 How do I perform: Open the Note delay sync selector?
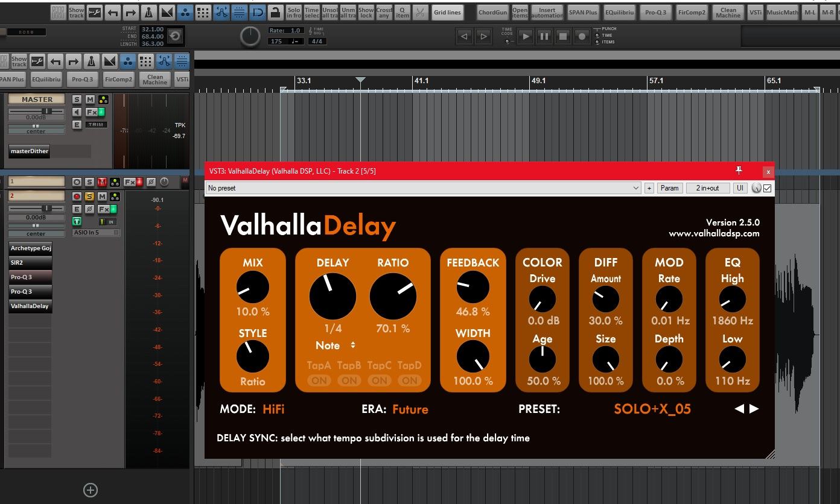click(336, 345)
